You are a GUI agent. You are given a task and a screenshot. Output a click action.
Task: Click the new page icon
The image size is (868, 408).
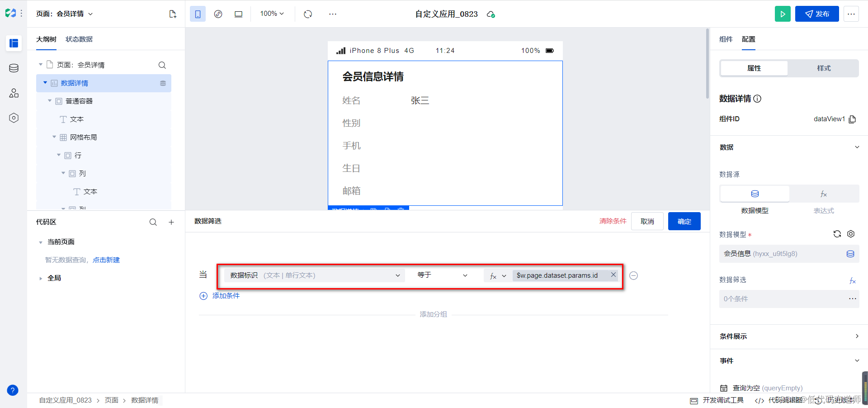(172, 14)
